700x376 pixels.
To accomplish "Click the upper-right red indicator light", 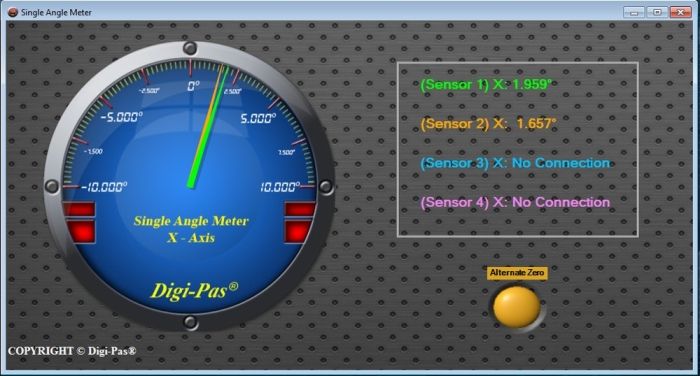I will click(300, 209).
